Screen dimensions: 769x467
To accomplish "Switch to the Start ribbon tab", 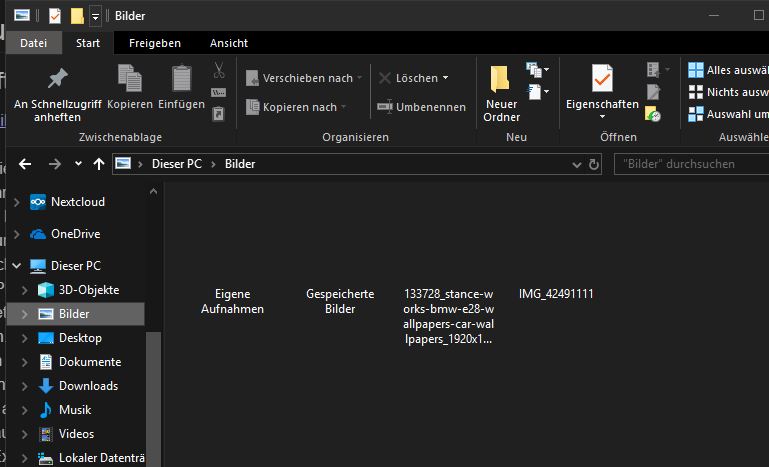I will [x=88, y=43].
